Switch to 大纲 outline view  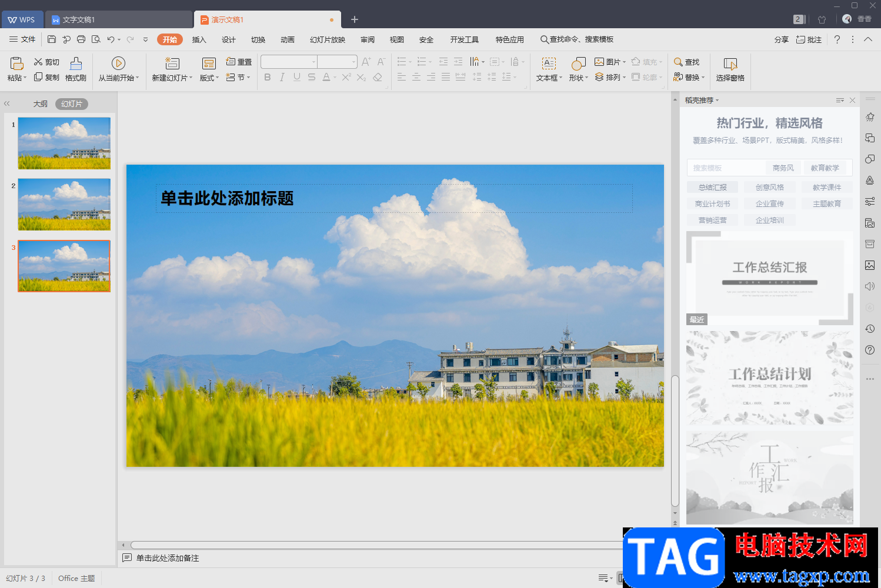[41, 104]
